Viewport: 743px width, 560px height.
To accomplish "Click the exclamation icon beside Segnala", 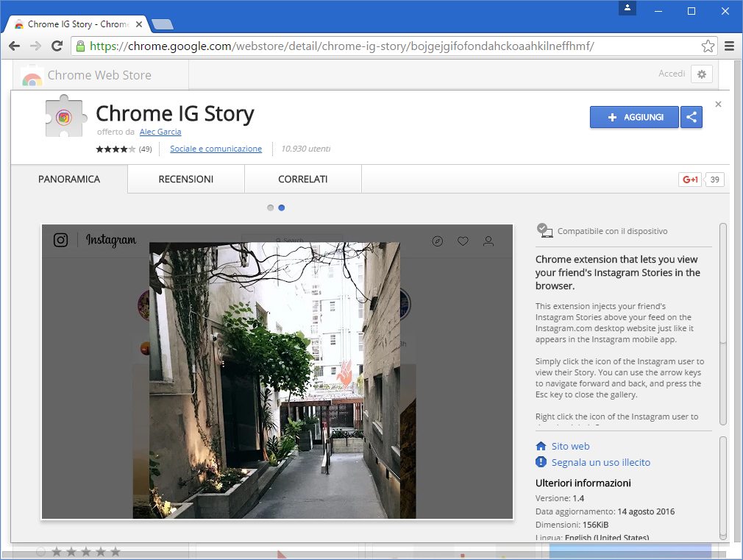I will click(541, 462).
